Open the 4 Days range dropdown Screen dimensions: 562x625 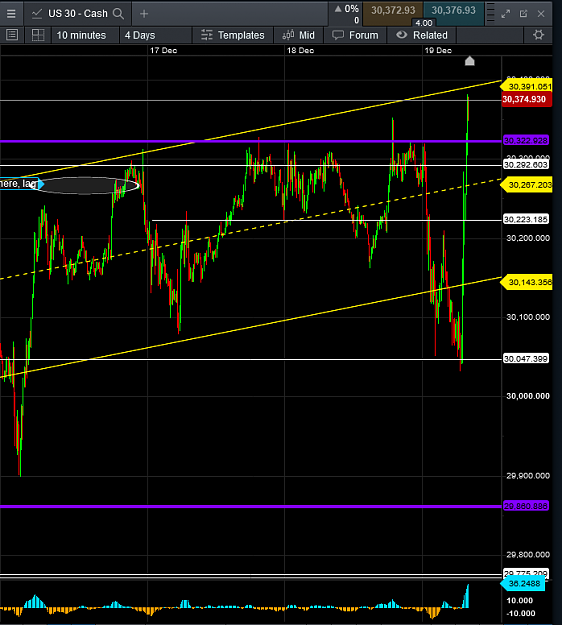[140, 35]
